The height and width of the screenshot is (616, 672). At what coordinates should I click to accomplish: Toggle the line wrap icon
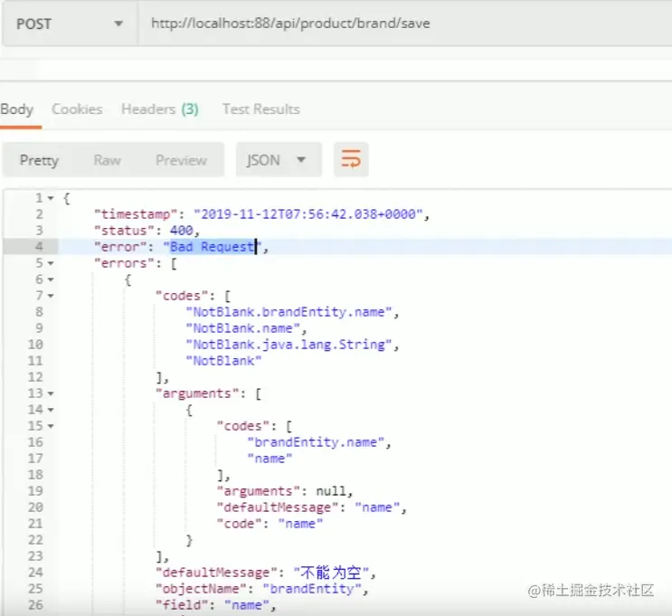[351, 159]
